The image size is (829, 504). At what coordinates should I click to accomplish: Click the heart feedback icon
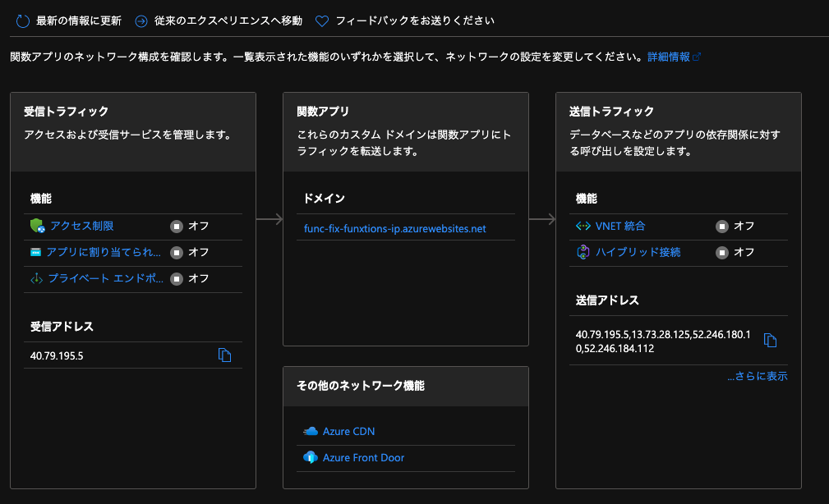point(322,21)
